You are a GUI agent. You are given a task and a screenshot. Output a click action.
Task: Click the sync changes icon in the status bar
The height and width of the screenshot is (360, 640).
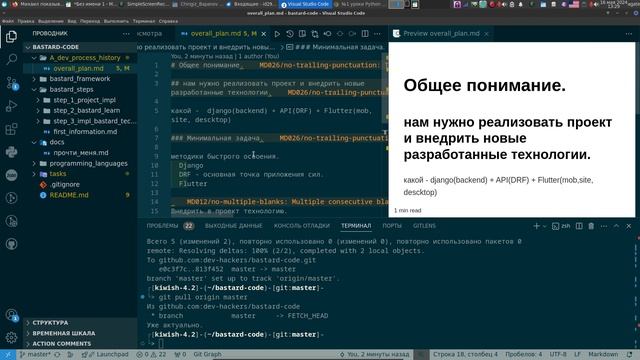click(57, 354)
